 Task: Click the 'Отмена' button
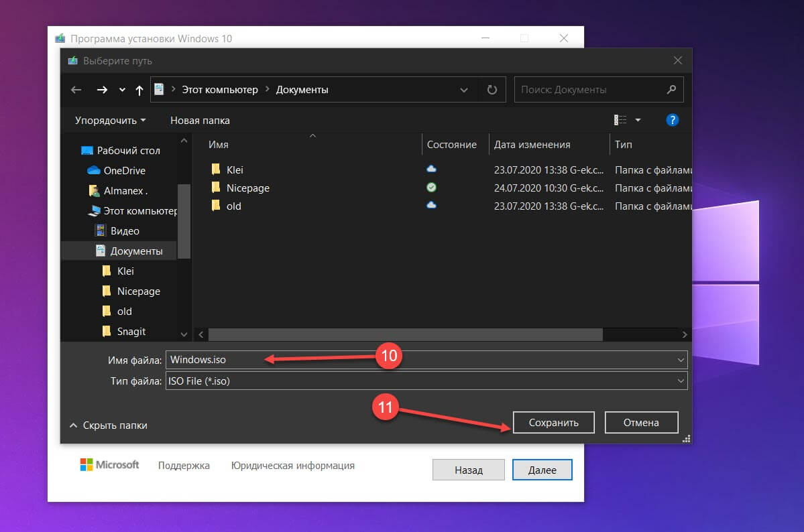[642, 423]
